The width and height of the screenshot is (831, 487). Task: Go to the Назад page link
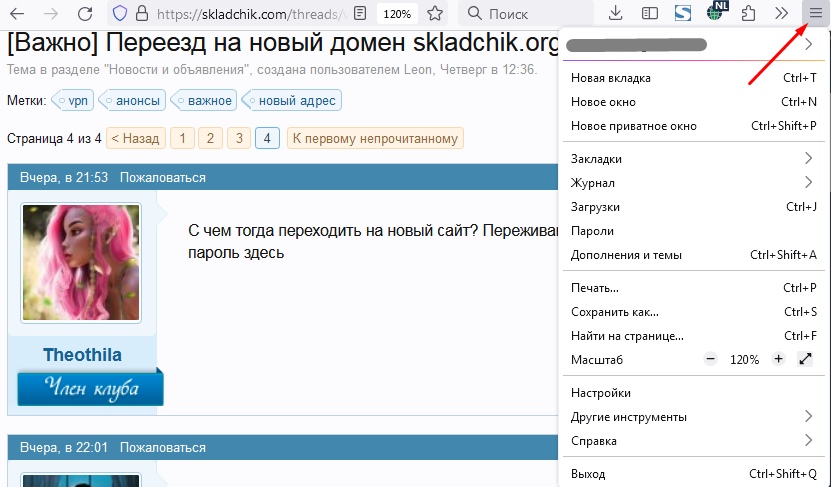coord(135,139)
